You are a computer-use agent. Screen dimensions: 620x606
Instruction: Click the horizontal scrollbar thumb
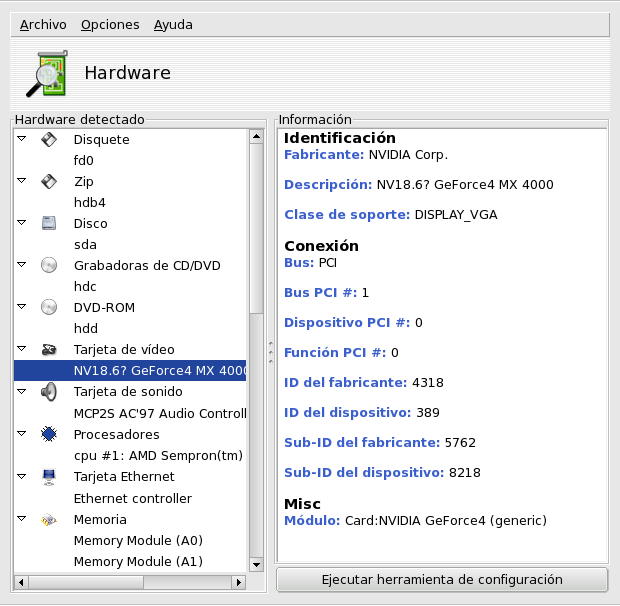pyautogui.click(x=86, y=582)
